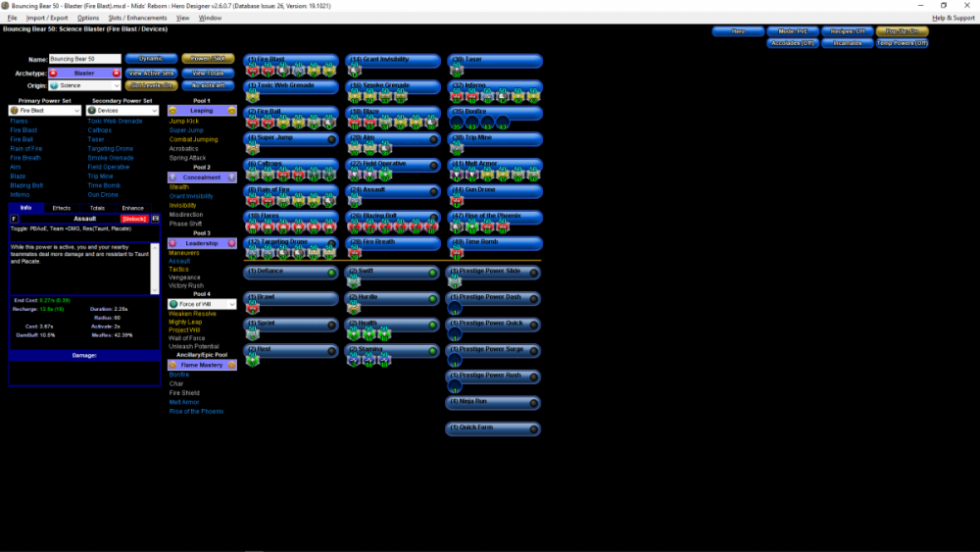Switch to the Totals tab
The height and width of the screenshot is (552, 980).
(98, 208)
